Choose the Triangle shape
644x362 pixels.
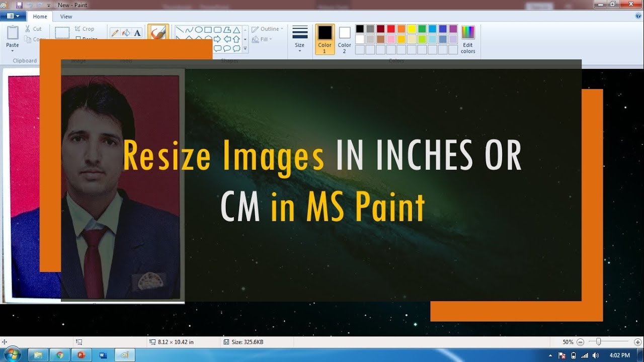(x=236, y=30)
